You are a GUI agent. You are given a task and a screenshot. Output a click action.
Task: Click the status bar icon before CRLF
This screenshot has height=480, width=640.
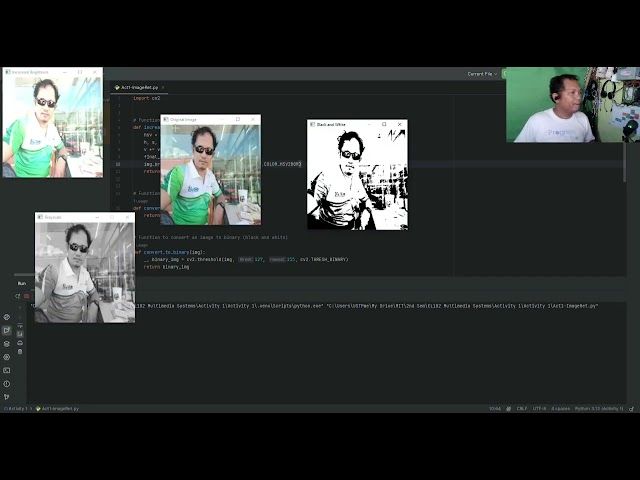(x=509, y=409)
